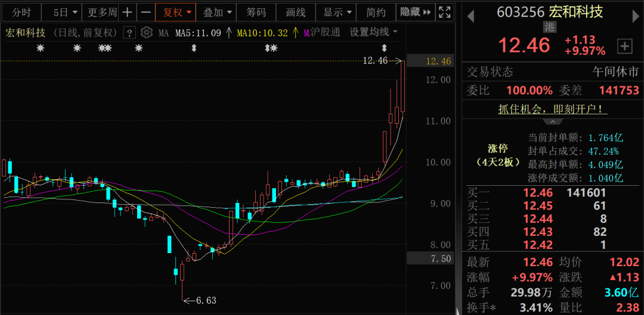Go to previous stock with left arrow
Screen dimensions: 644x315
(x=470, y=17)
